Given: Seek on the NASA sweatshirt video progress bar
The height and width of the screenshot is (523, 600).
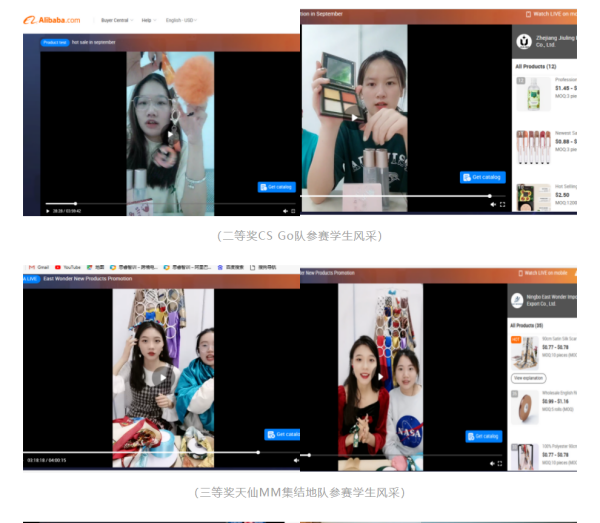Looking at the screenshot, I should [x=401, y=455].
